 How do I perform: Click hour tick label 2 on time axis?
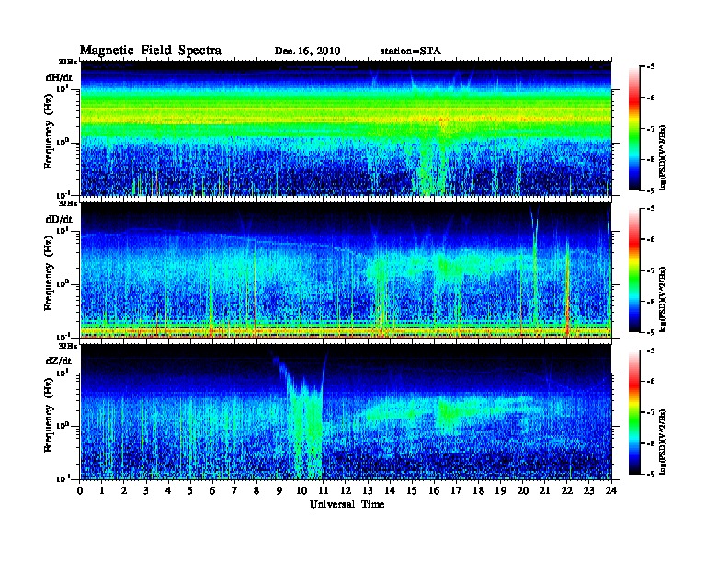pyautogui.click(x=124, y=490)
